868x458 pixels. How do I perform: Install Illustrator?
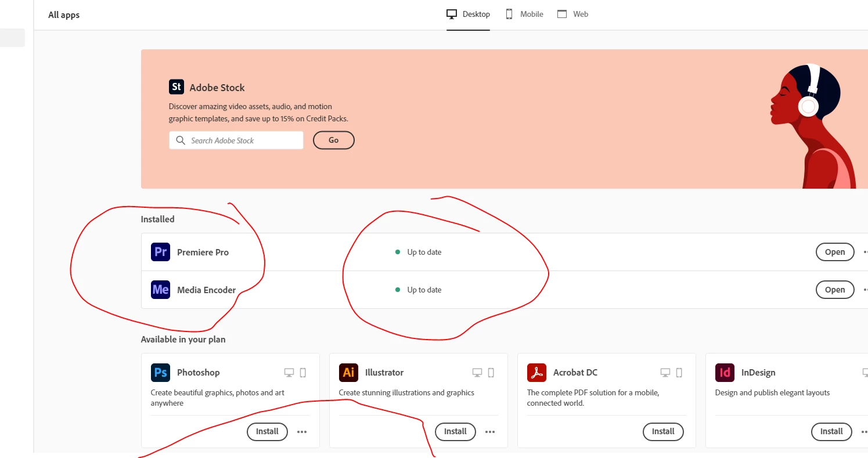point(455,432)
